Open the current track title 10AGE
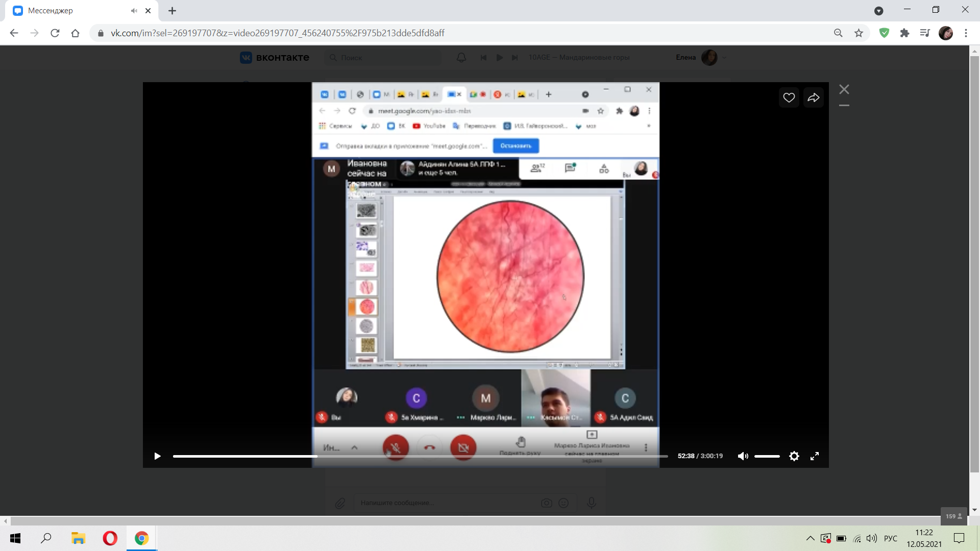The image size is (980, 551). coord(579,58)
